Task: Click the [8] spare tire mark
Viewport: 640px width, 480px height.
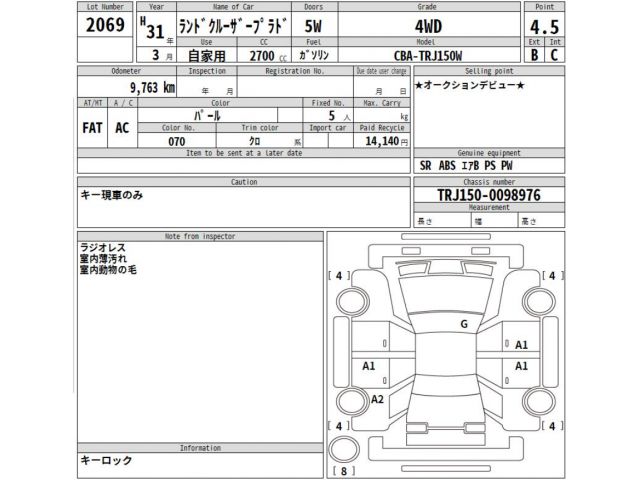Action: tap(344, 471)
